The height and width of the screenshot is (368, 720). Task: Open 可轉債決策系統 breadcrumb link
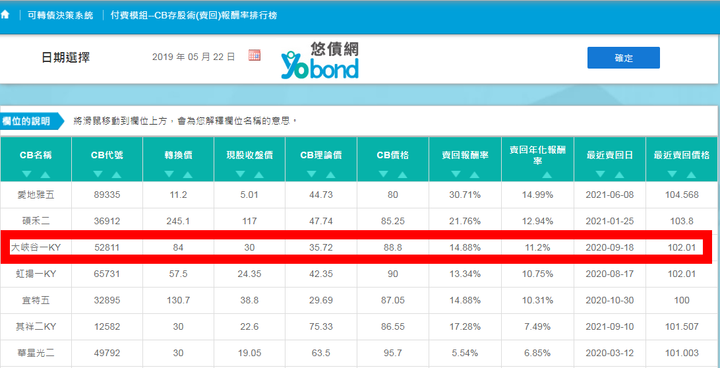pyautogui.click(x=60, y=15)
